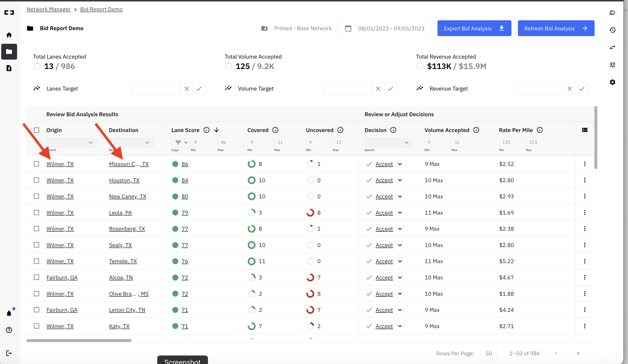Go to the next page of results
This screenshot has width=628, height=364.
578,353
